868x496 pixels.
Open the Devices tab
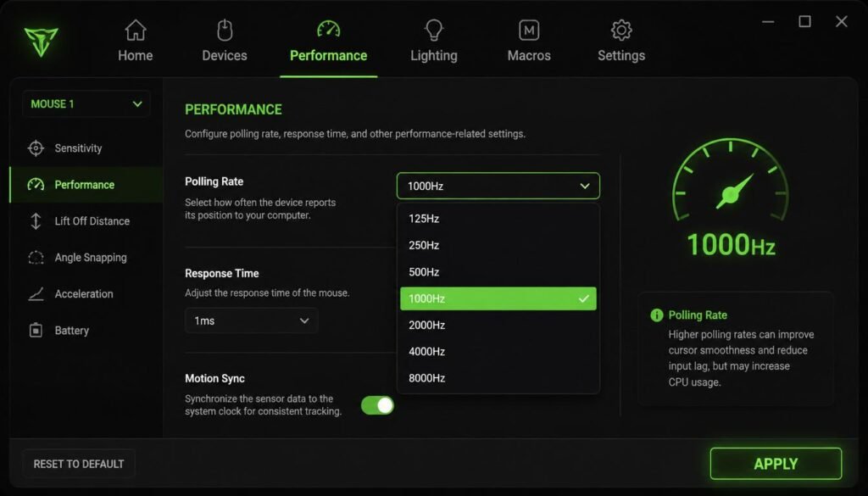coord(225,42)
